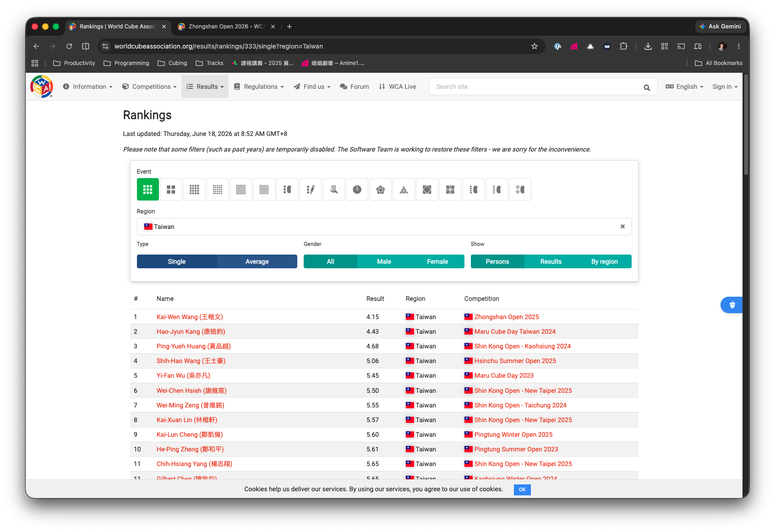Expand the Results dropdown menu

[x=205, y=87]
